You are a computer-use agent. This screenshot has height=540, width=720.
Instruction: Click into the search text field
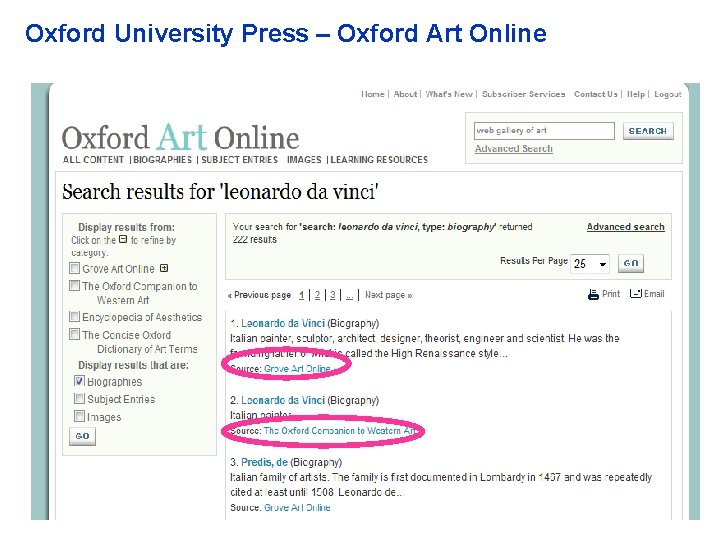tap(544, 131)
